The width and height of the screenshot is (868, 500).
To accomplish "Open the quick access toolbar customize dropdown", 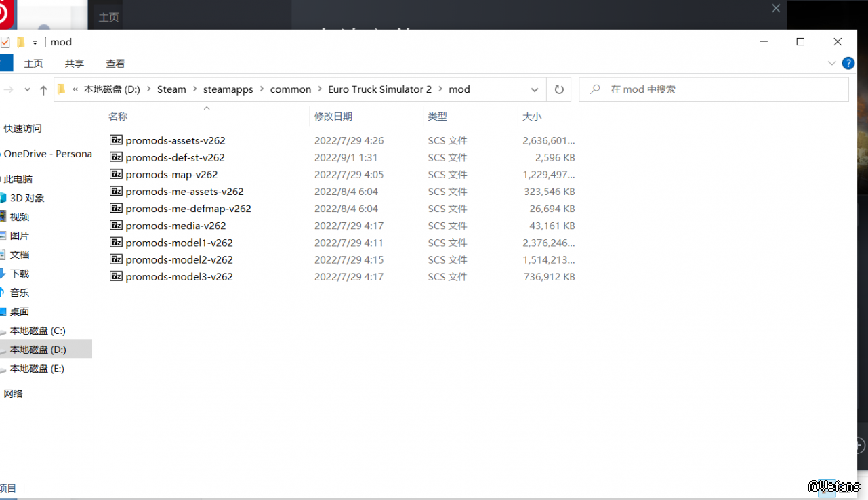I will 35,42.
